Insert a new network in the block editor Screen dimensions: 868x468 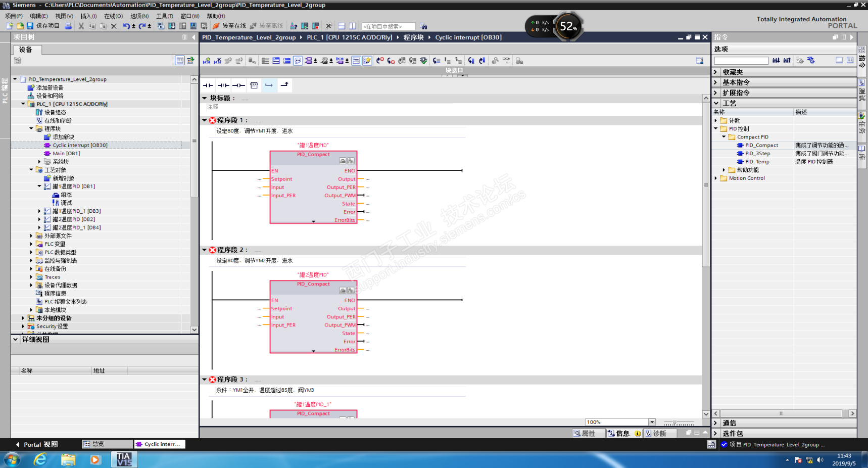click(x=207, y=61)
